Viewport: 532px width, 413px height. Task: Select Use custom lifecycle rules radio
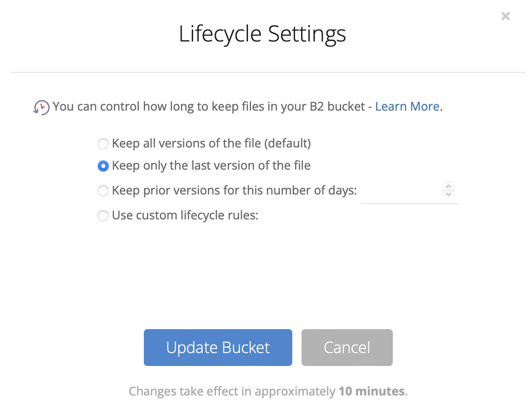click(103, 216)
